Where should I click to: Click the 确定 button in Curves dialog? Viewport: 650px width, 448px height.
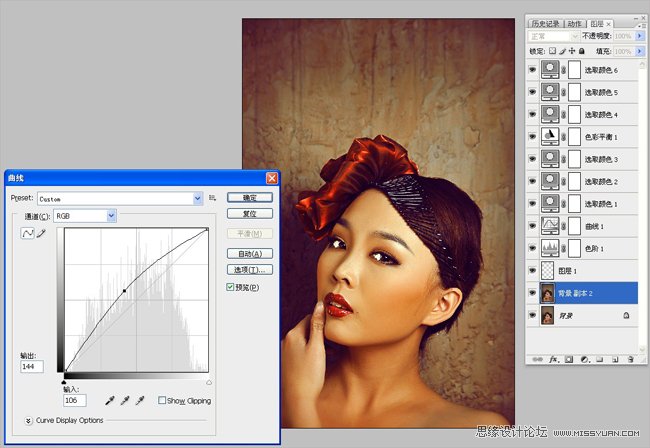(250, 198)
